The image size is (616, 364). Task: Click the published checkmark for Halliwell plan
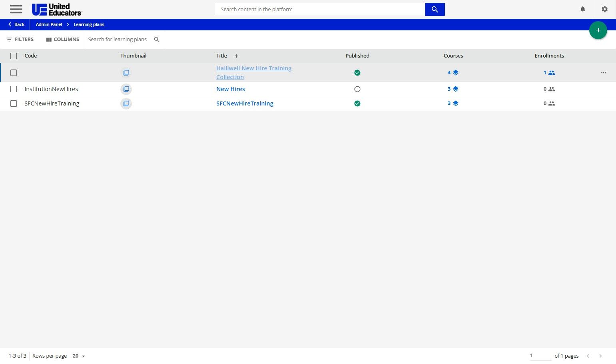357,73
